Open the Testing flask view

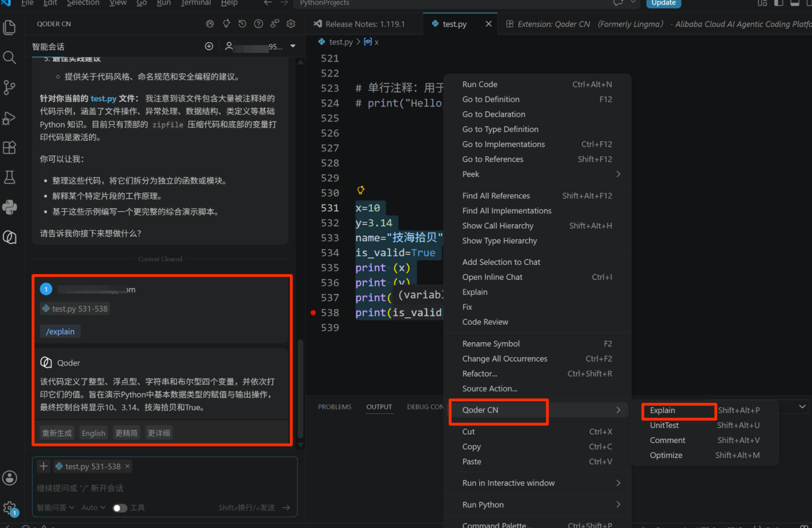(x=10, y=178)
